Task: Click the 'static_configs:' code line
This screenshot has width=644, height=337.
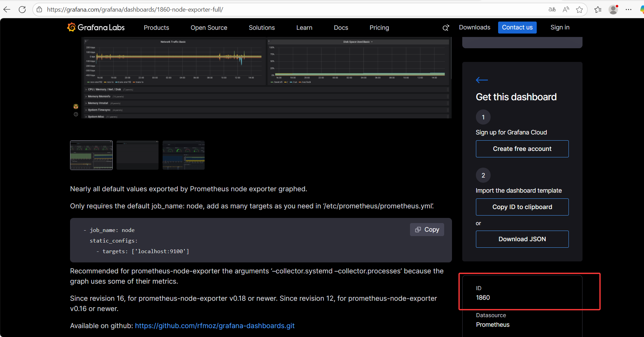Action: (114, 241)
